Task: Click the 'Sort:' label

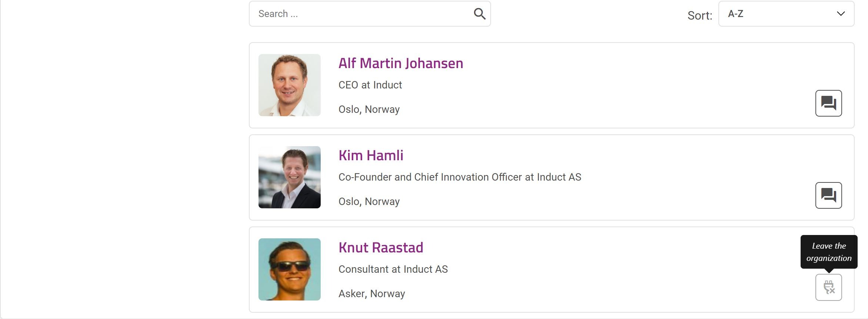Action: click(700, 16)
